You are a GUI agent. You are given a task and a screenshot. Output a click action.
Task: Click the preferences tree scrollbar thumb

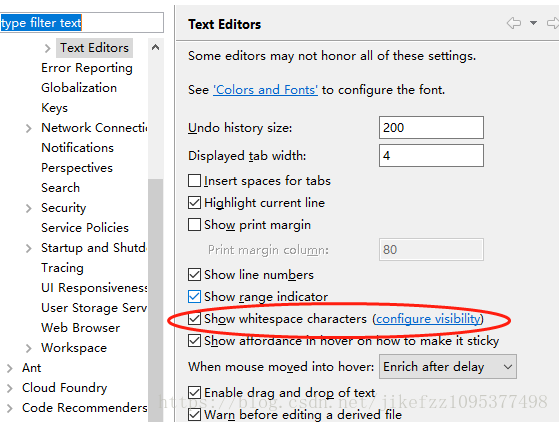155,300
